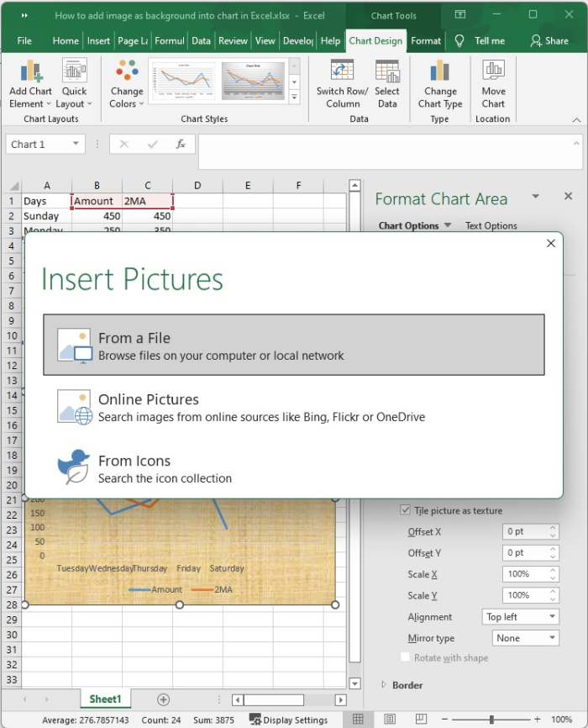Open Format Chart Area pane options arrow

click(x=536, y=197)
